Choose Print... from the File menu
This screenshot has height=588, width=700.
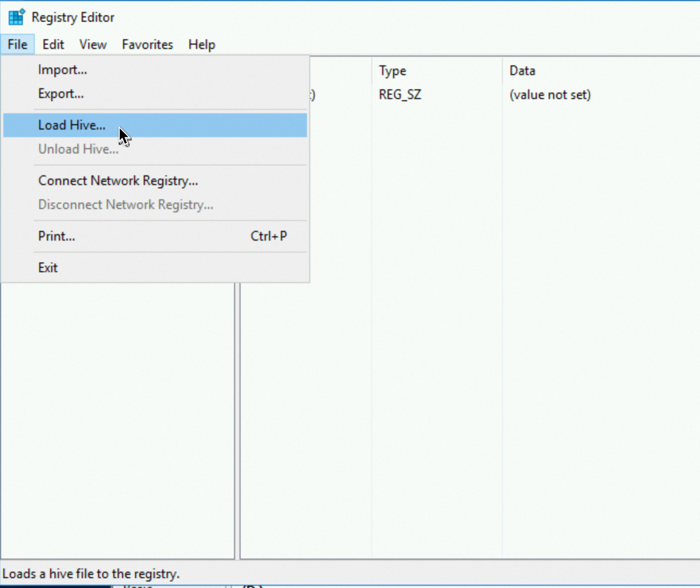[155, 236]
